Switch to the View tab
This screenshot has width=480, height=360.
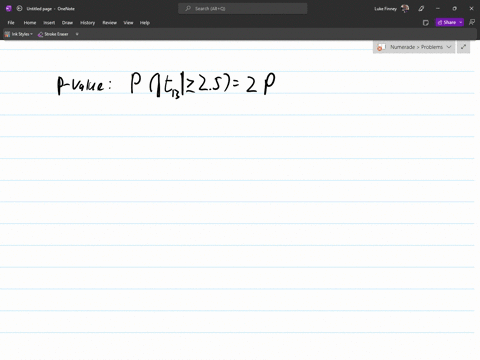[x=128, y=23]
